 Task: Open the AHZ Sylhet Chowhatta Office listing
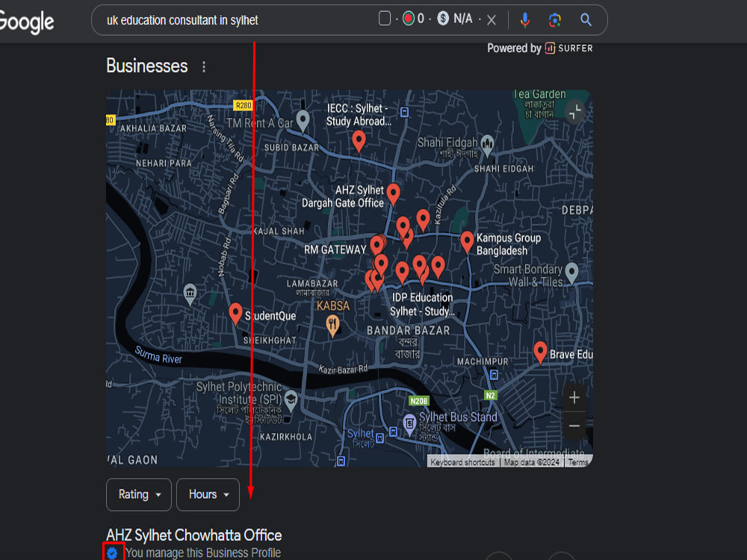click(194, 535)
